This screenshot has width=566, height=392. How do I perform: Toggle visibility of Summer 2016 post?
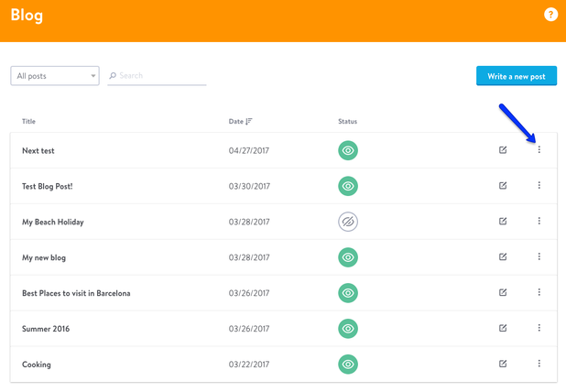(x=348, y=329)
